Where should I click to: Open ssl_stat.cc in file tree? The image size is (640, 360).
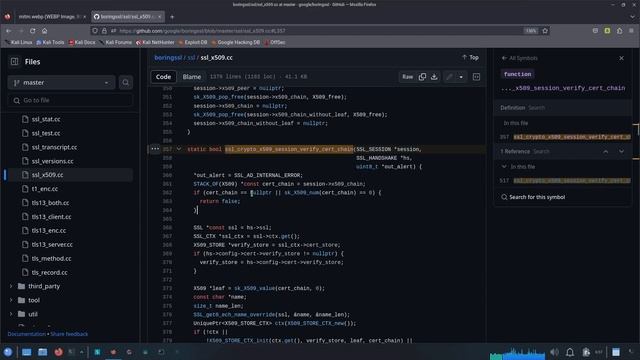[x=46, y=119]
